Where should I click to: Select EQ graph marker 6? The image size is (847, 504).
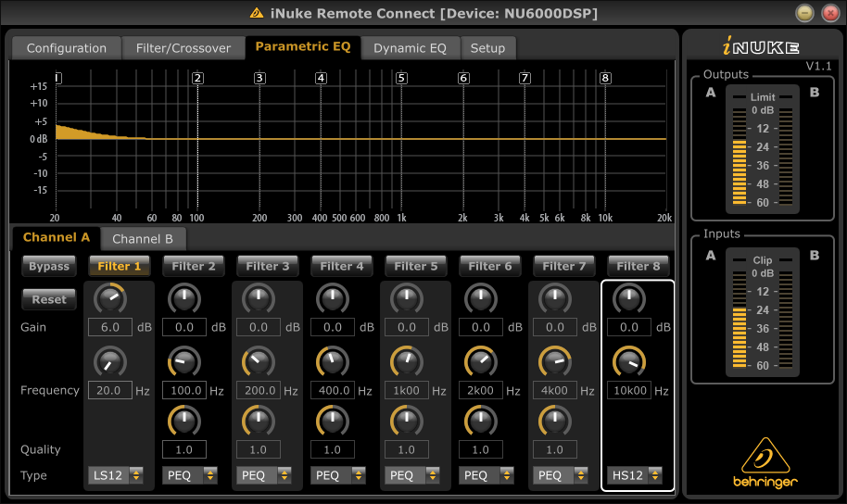[x=463, y=79]
